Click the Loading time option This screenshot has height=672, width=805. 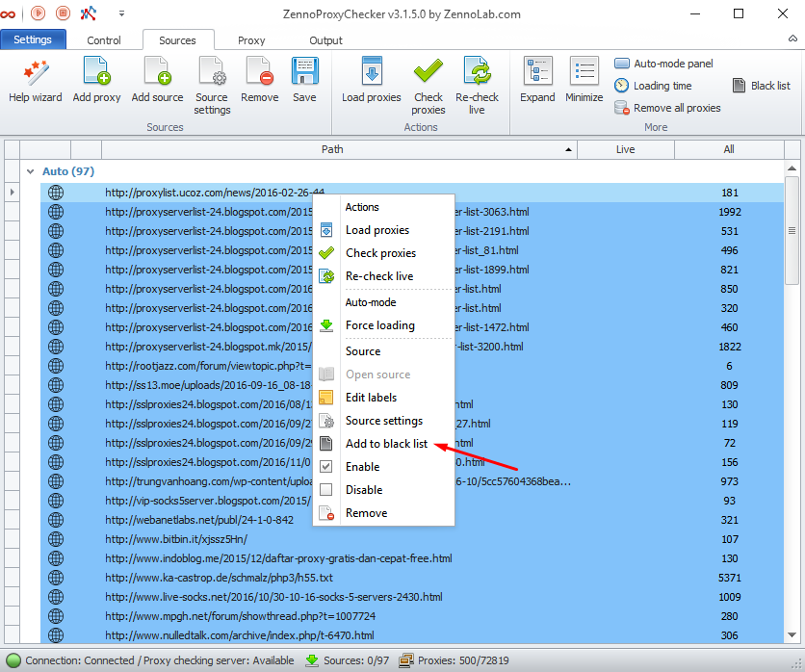(653, 86)
